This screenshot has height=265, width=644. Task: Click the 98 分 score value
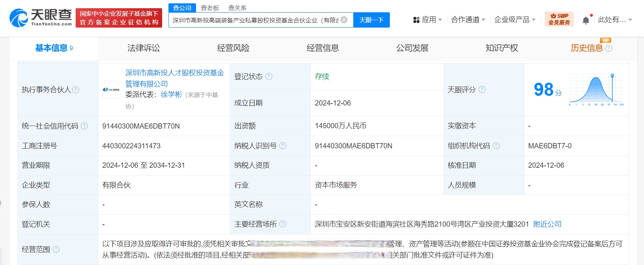(x=548, y=89)
